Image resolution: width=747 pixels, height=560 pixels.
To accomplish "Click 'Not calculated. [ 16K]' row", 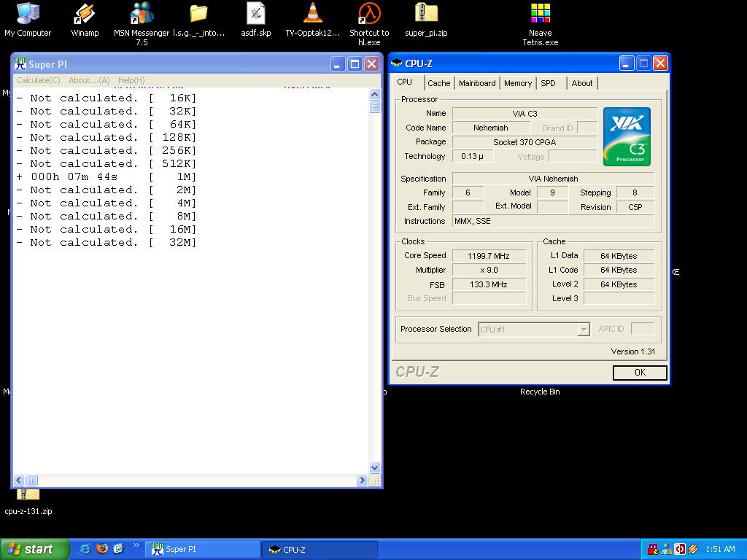I will click(107, 98).
